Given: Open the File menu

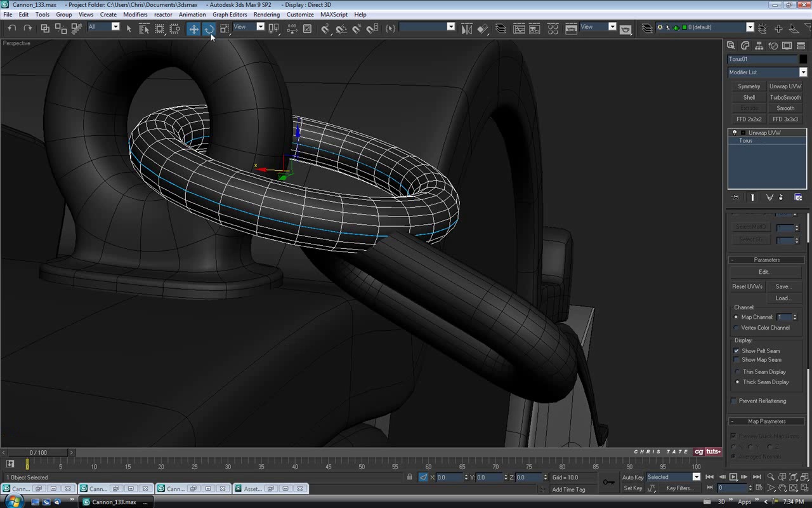Looking at the screenshot, I should point(8,15).
